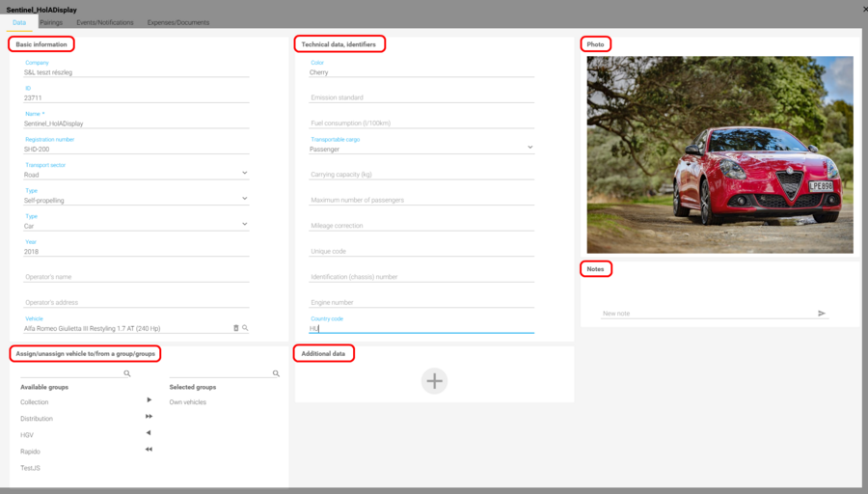Click the Engine number field

coord(421,302)
